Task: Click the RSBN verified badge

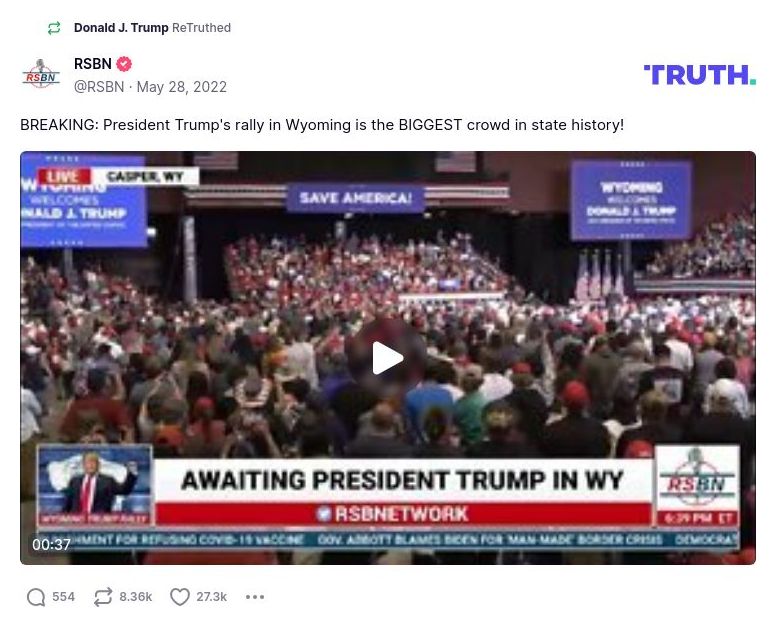Action: coord(124,64)
